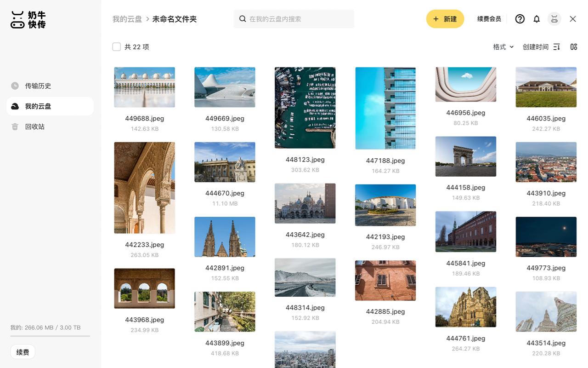Open thumbnail of 443642.jpeg
588x368 pixels.
305,203
